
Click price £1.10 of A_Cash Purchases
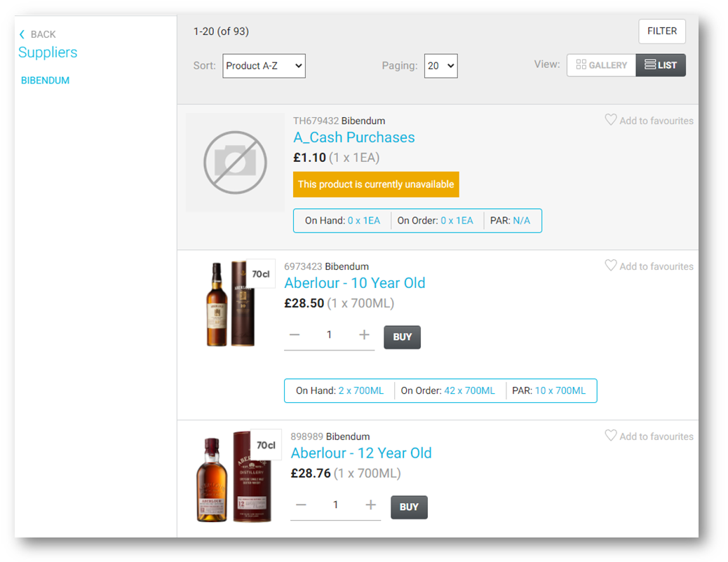coord(310,158)
